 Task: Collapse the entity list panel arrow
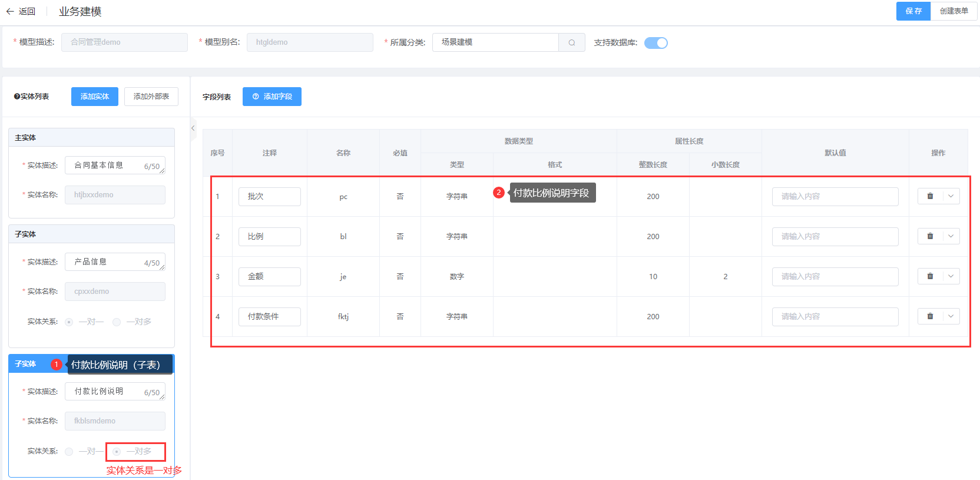click(x=193, y=128)
